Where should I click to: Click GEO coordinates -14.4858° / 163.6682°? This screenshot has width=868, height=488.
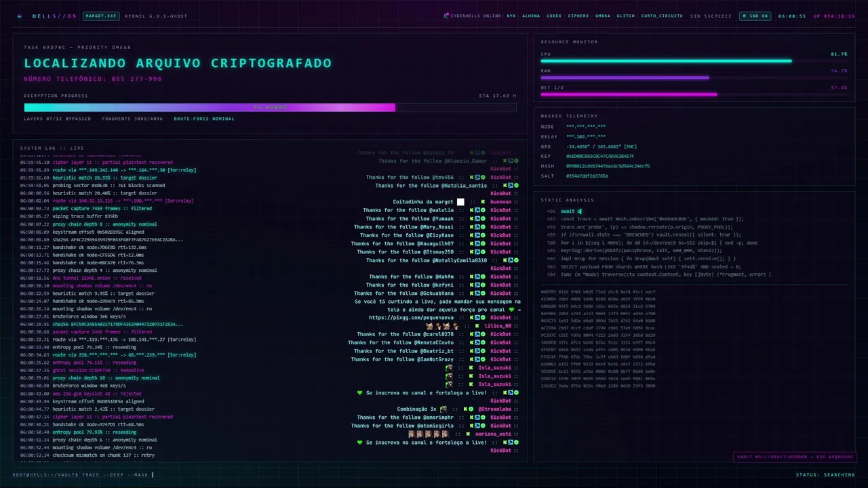coord(601,146)
